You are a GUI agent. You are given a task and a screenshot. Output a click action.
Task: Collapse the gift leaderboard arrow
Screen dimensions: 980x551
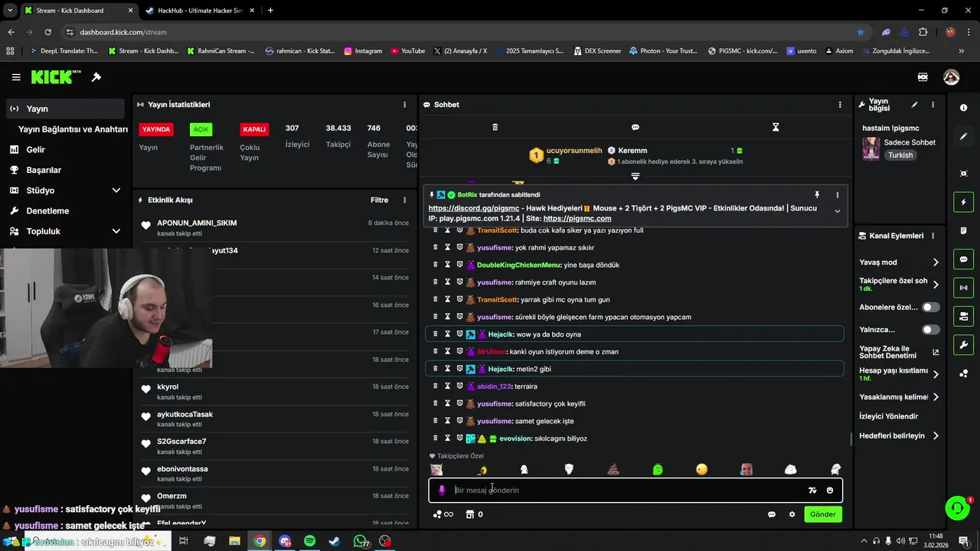pos(635,177)
